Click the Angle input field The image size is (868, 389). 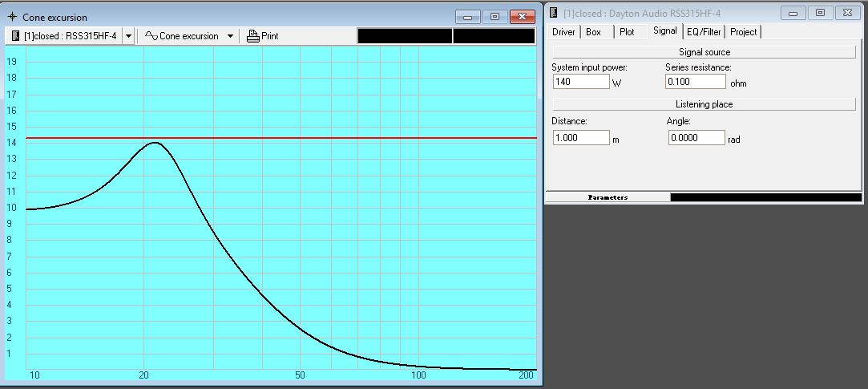[x=696, y=138]
